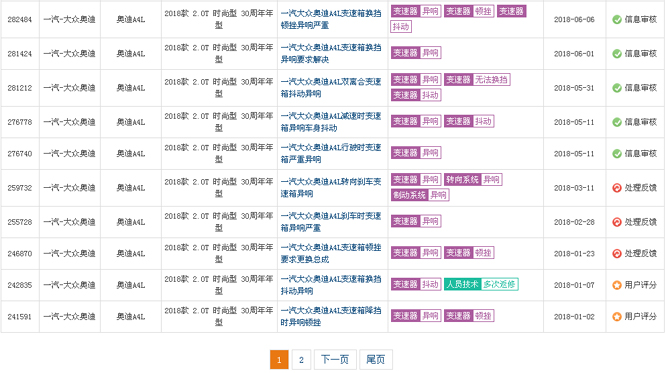Viewport: 666px width, 373px height.
Task: Go to page 2 of results
Action: (301, 360)
